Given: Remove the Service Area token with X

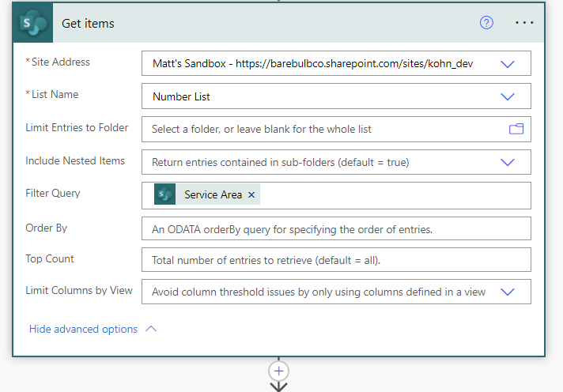Looking at the screenshot, I should pos(251,194).
